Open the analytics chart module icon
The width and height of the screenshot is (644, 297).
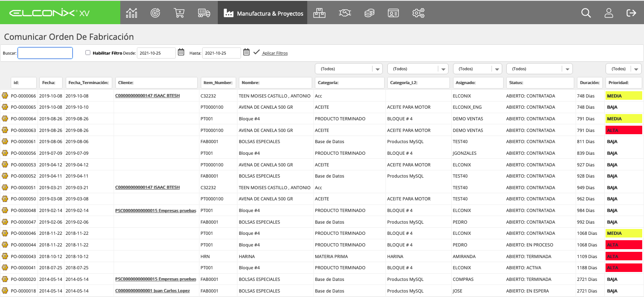click(x=131, y=13)
